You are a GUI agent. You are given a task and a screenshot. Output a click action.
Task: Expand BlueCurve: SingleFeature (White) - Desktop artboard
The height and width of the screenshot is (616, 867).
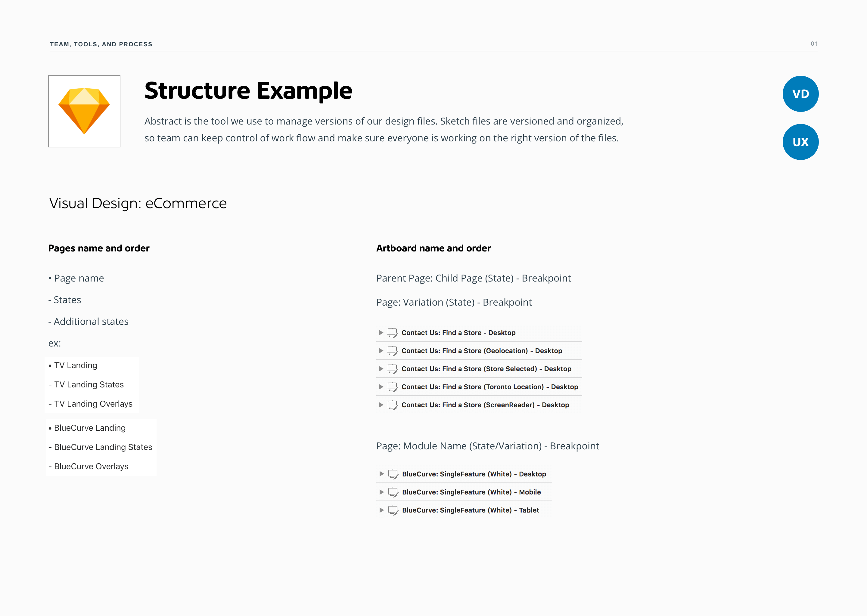pos(381,474)
